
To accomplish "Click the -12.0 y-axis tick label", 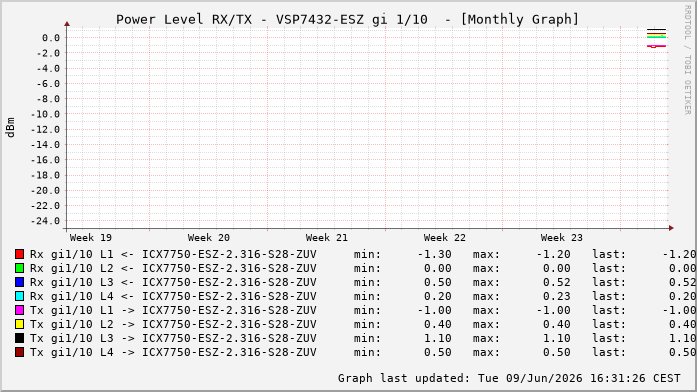I will [45, 130].
